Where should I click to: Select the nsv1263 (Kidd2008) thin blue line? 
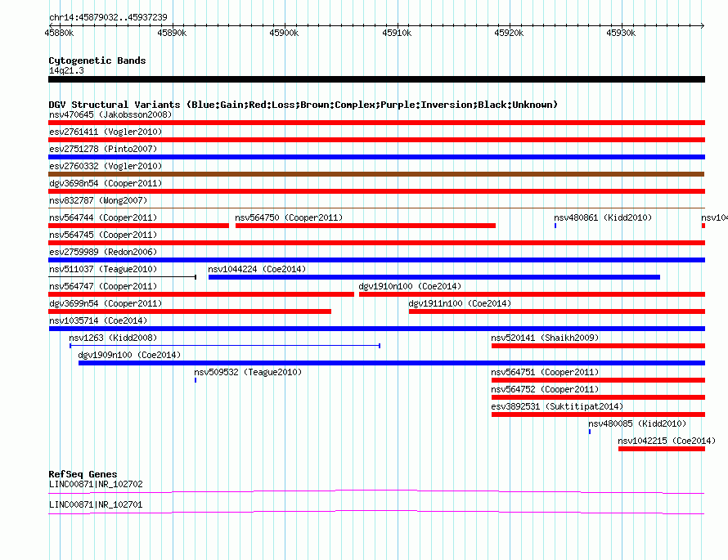coord(225,346)
